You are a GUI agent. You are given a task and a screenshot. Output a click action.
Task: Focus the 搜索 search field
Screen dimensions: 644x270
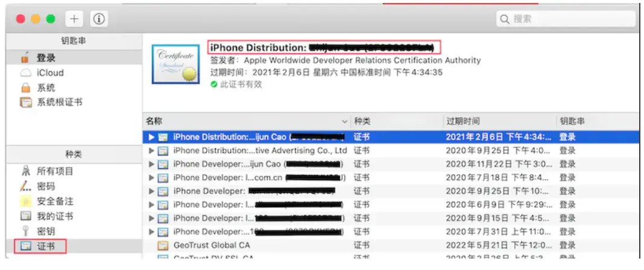565,19
